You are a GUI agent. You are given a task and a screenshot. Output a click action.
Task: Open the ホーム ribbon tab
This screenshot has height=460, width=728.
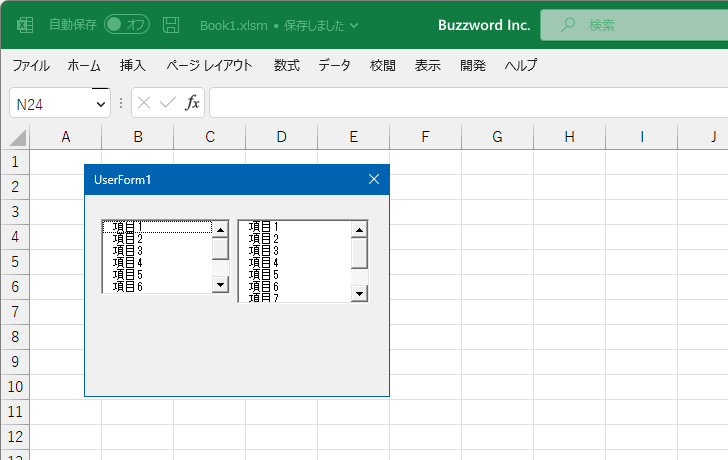(84, 65)
